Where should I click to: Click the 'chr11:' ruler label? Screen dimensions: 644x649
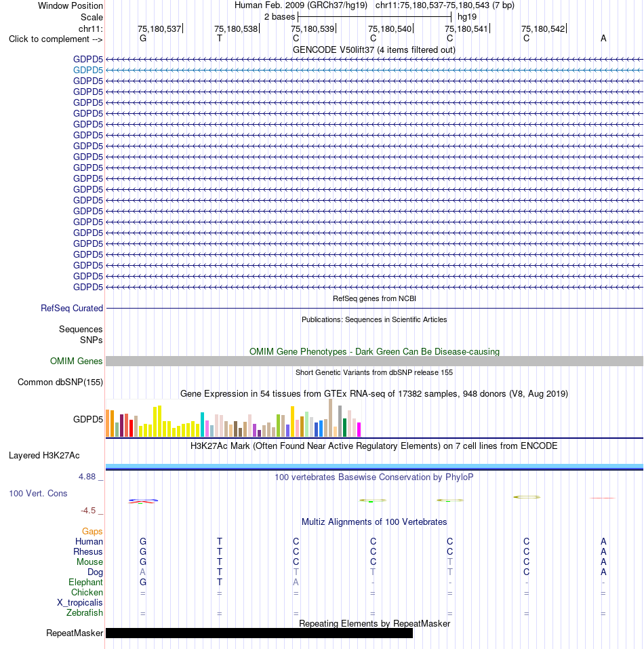click(91, 28)
